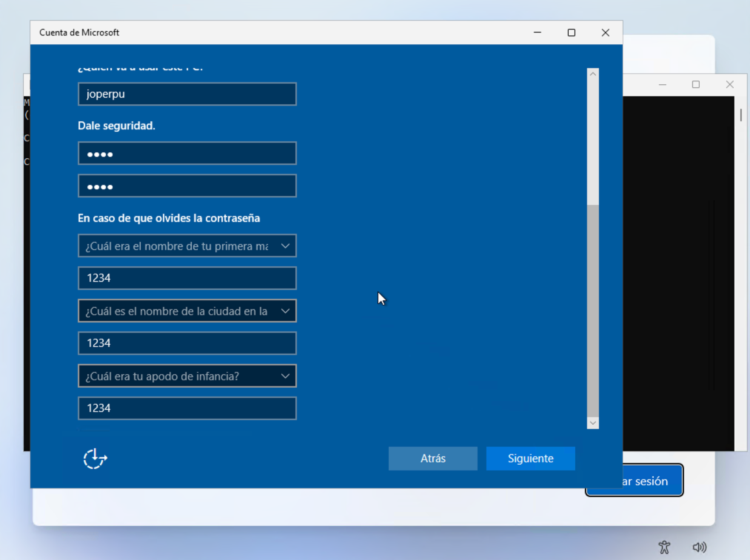The height and width of the screenshot is (560, 750).
Task: Click the answer field below the apodo de infancia question
Action: (x=187, y=408)
